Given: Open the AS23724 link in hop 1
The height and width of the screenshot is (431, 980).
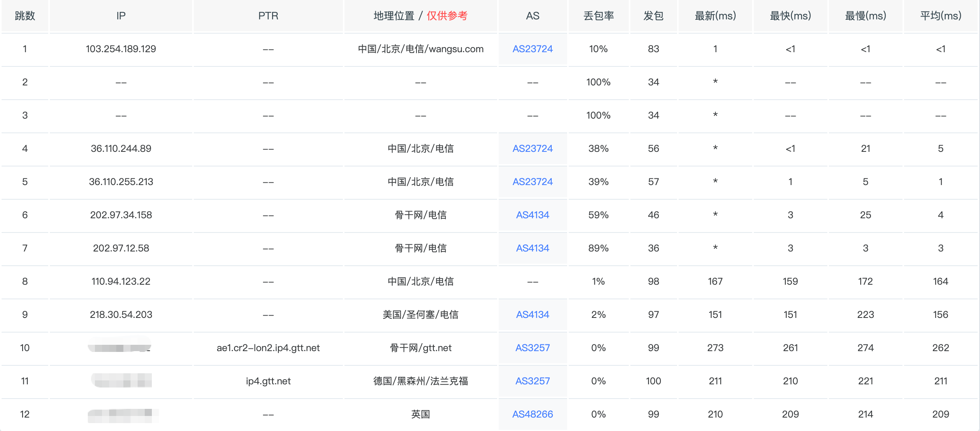Looking at the screenshot, I should click(x=532, y=49).
